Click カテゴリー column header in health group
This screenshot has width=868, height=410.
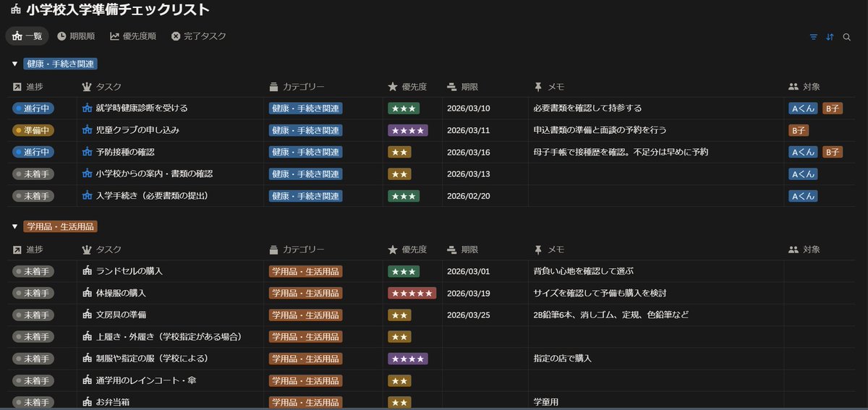297,87
